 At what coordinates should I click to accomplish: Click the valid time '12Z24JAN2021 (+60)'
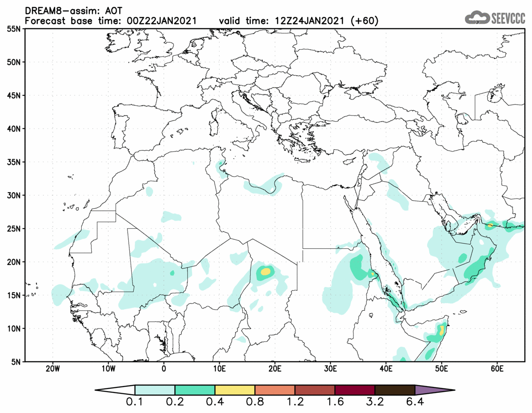(327, 21)
